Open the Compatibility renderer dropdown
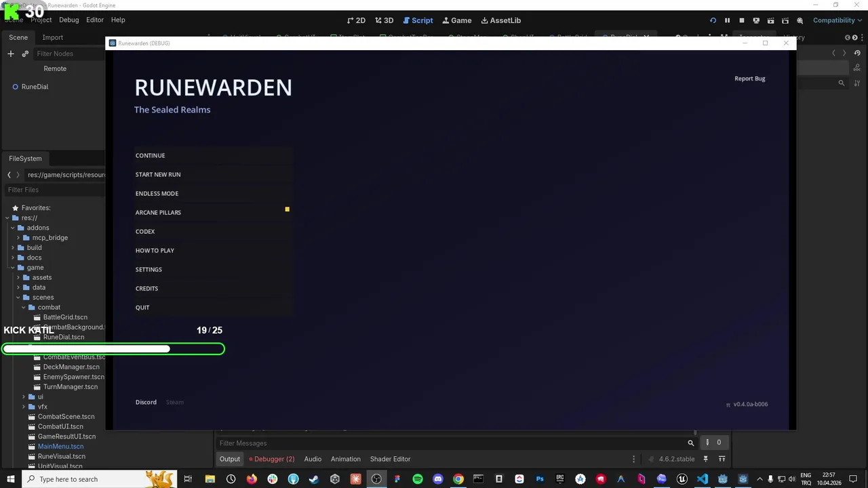868x488 pixels. [x=837, y=20]
